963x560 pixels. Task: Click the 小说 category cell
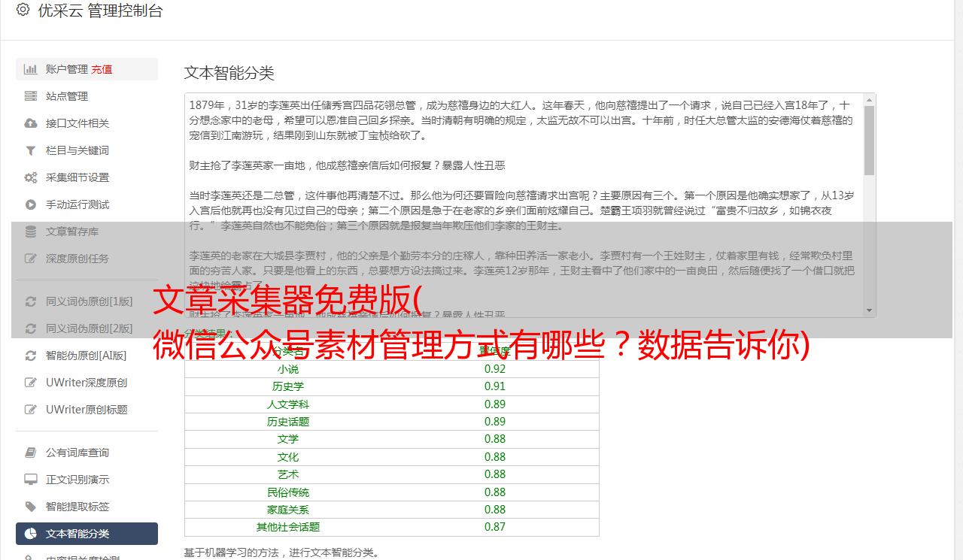[288, 369]
